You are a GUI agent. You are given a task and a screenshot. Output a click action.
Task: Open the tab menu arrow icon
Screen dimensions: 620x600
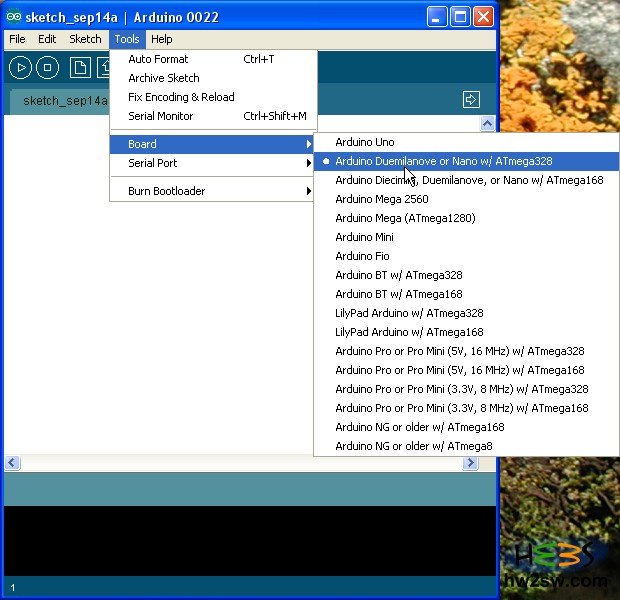click(471, 99)
